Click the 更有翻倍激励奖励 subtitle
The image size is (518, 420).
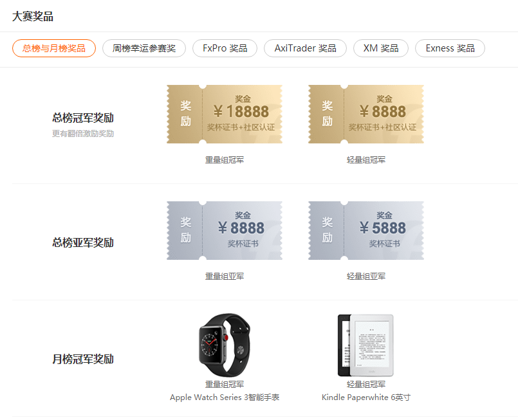(83, 133)
